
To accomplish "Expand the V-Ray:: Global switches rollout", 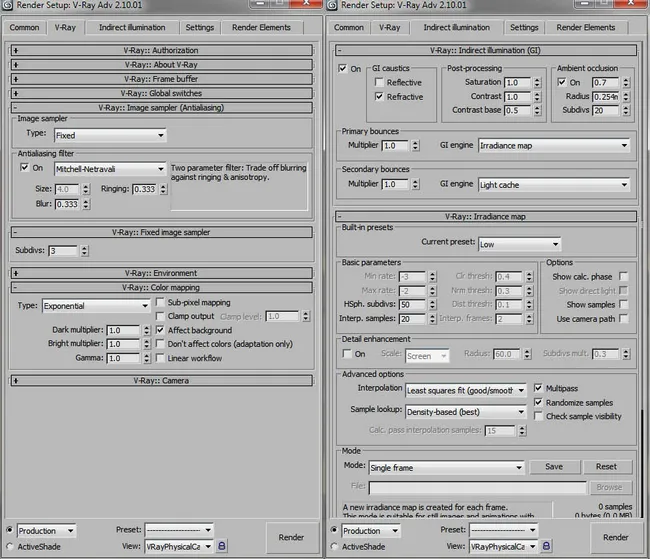I will click(162, 93).
